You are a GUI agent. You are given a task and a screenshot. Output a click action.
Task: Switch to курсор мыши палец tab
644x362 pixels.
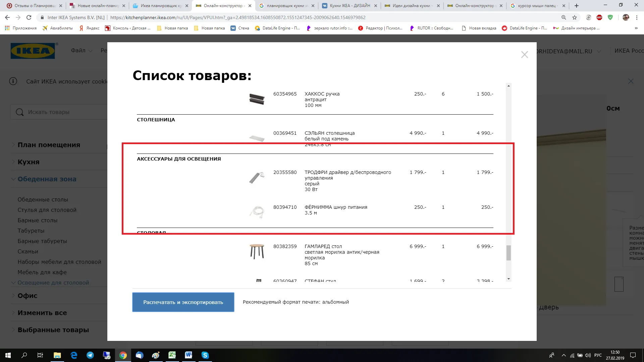click(538, 6)
